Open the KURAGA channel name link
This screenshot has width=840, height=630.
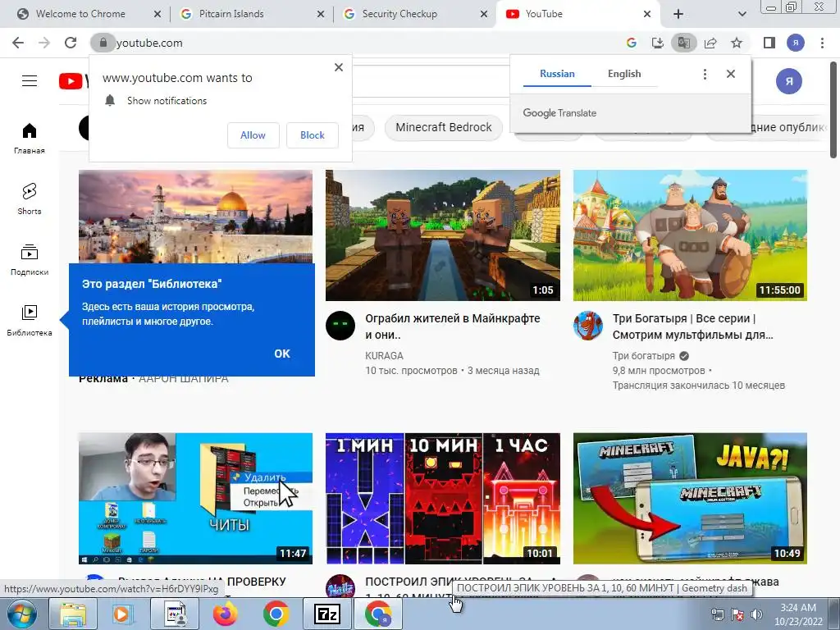(384, 356)
